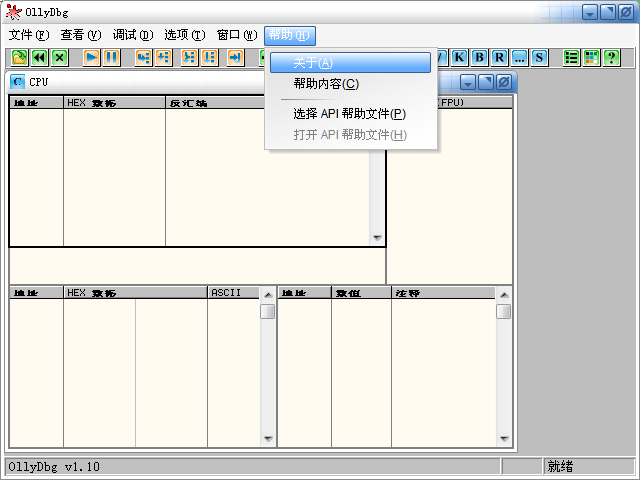This screenshot has width=640, height=480.
Task: Click HEX 数据 header in dump pane
Action: tap(135, 293)
